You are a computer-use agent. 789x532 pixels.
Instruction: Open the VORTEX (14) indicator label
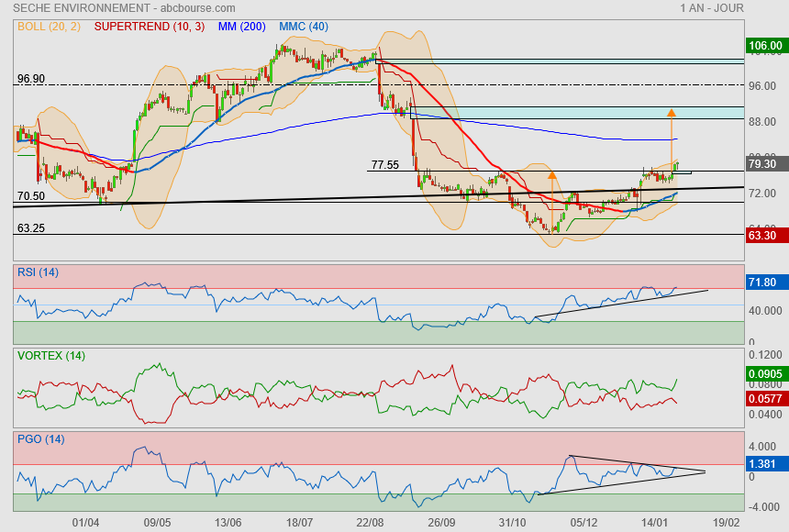[x=50, y=355]
